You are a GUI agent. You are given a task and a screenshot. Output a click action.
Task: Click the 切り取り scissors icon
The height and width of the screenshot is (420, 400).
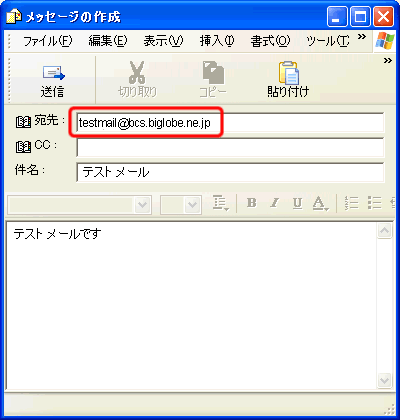point(137,72)
